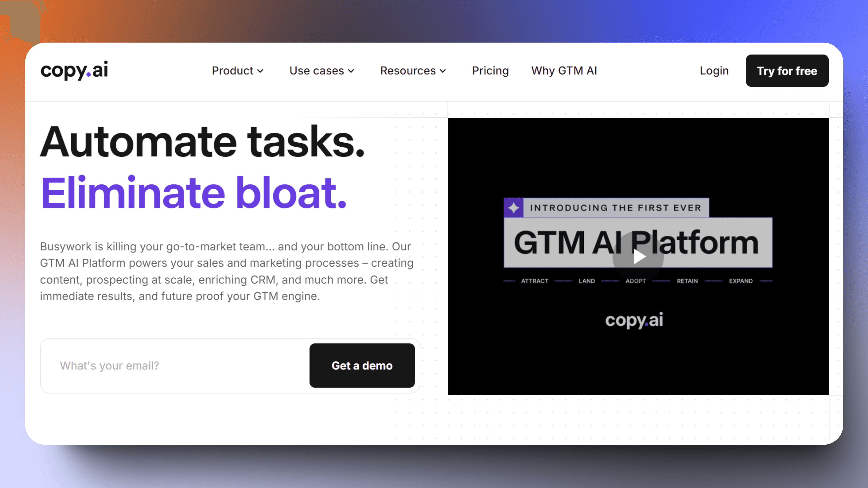Open the Pricing menu item

tap(490, 70)
